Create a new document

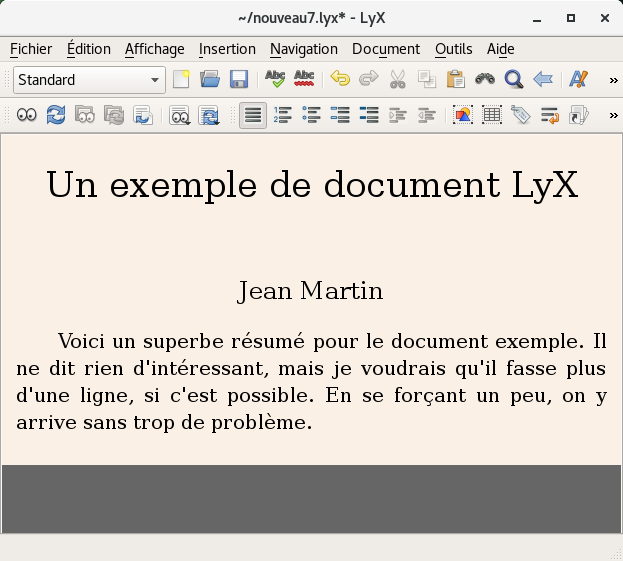(x=181, y=79)
